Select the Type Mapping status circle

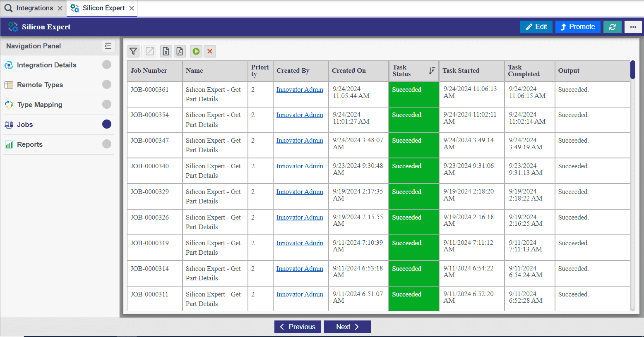pos(107,104)
